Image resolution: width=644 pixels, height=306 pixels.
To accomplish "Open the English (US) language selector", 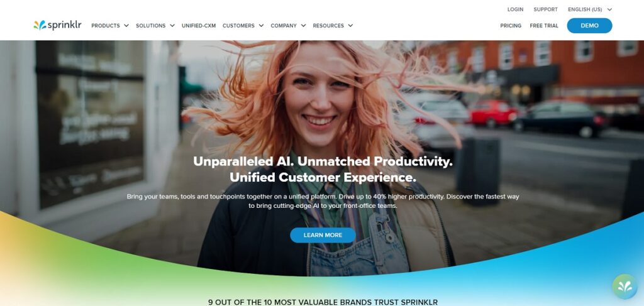I will [590, 9].
